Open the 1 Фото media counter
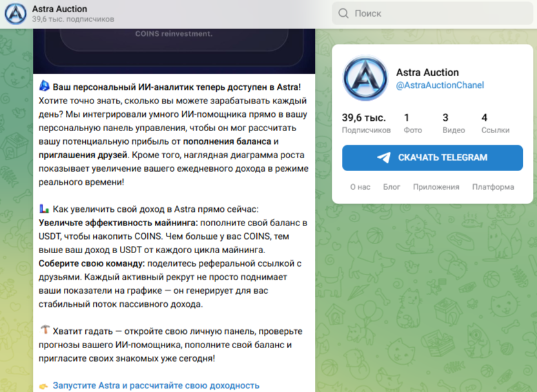The image size is (537, 392). point(412,123)
